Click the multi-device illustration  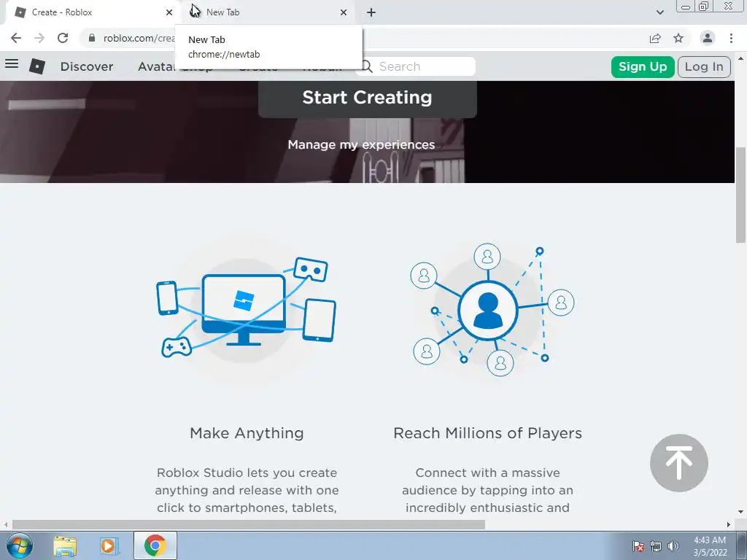point(246,308)
